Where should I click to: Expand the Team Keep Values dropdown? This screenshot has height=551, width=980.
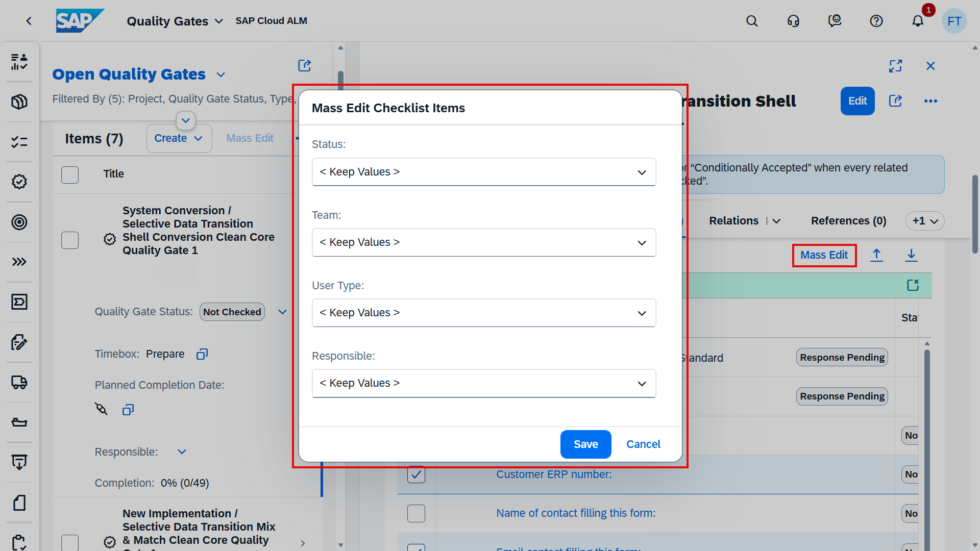pyautogui.click(x=483, y=242)
